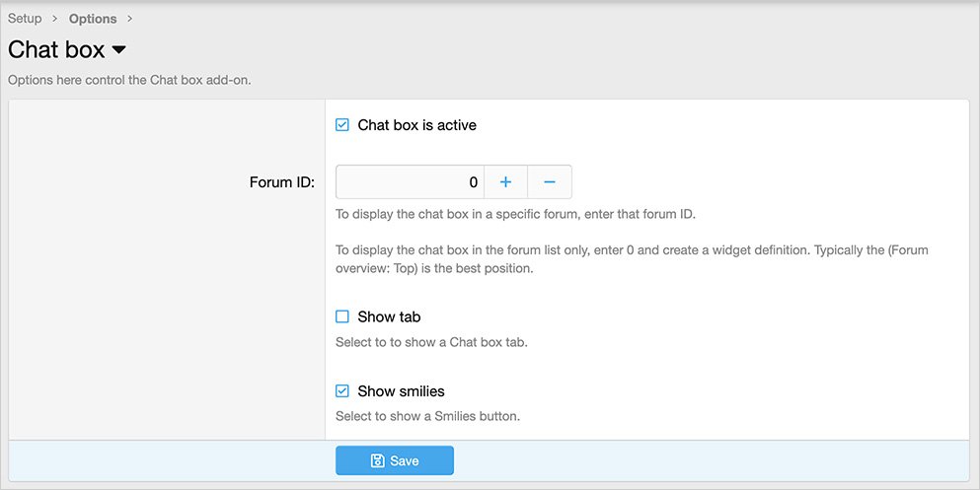Click the Setup breadcrumb link

(x=25, y=19)
